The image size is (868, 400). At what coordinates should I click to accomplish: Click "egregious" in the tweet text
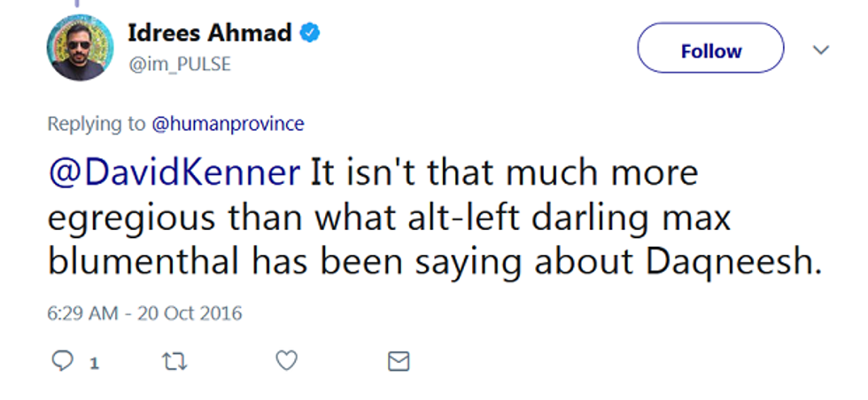pos(131,219)
